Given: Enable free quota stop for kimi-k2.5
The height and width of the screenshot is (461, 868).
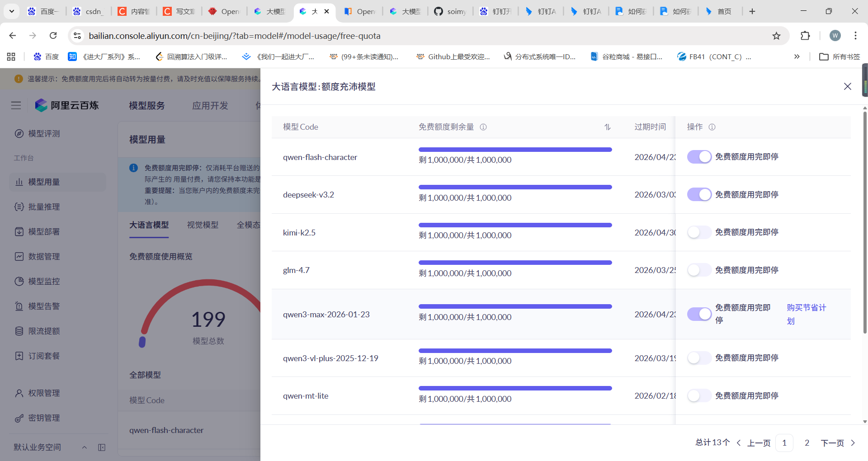Looking at the screenshot, I should [699, 232].
